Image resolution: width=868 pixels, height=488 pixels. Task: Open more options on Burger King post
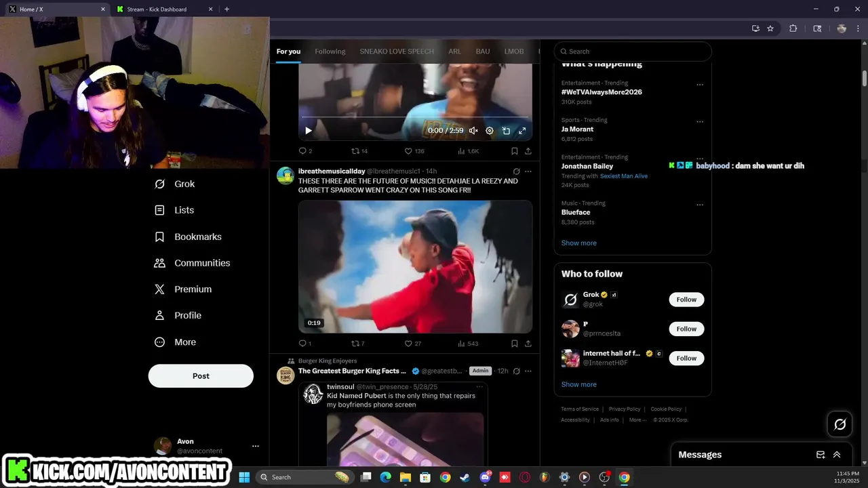[x=528, y=371]
